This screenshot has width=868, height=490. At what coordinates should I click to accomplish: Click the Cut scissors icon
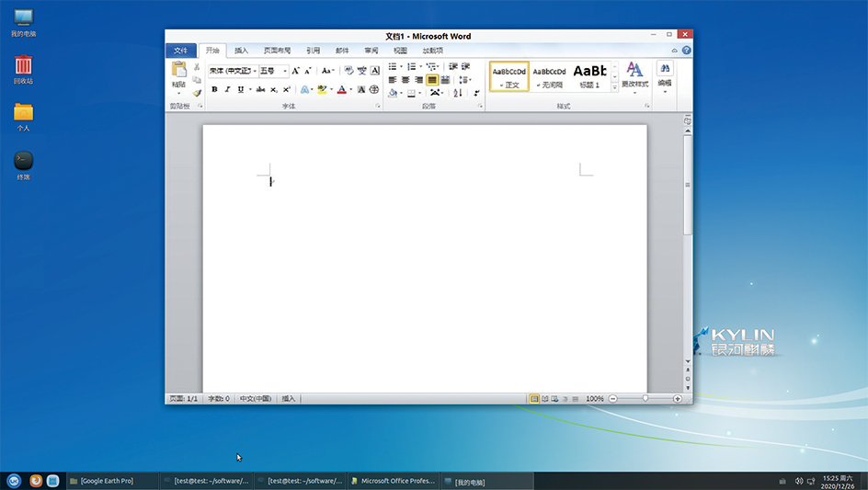(197, 67)
